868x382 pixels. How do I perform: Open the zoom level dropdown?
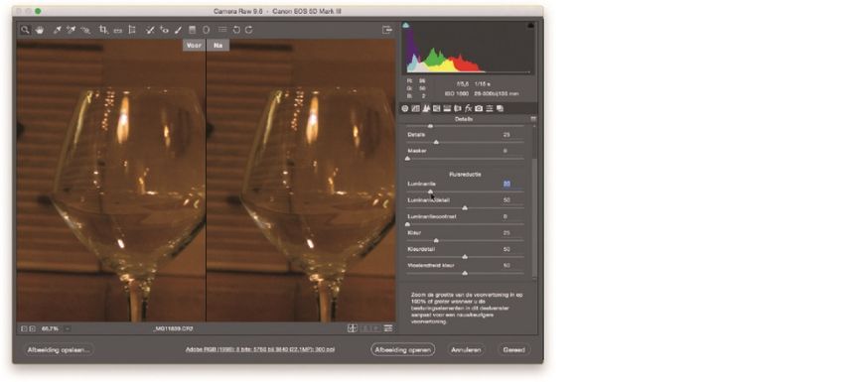click(x=67, y=328)
